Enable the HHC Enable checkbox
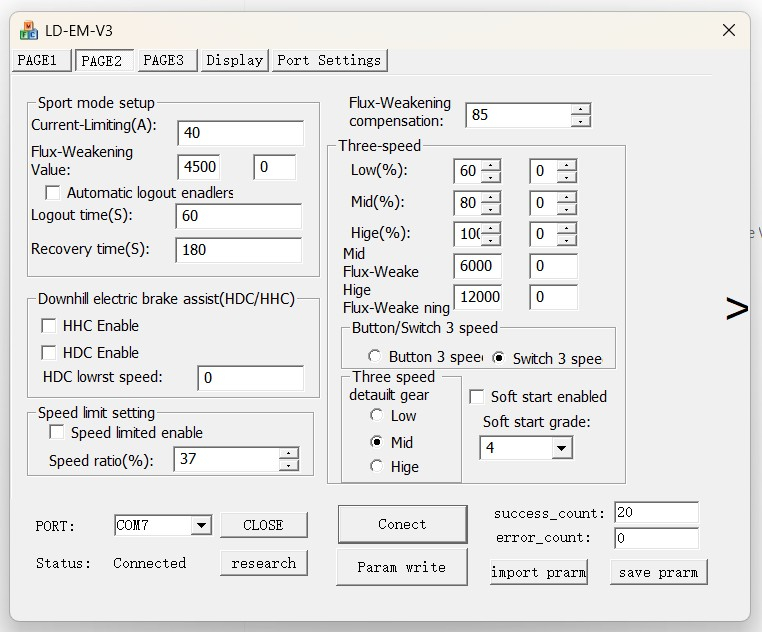The width and height of the screenshot is (762, 632). pyautogui.click(x=48, y=326)
